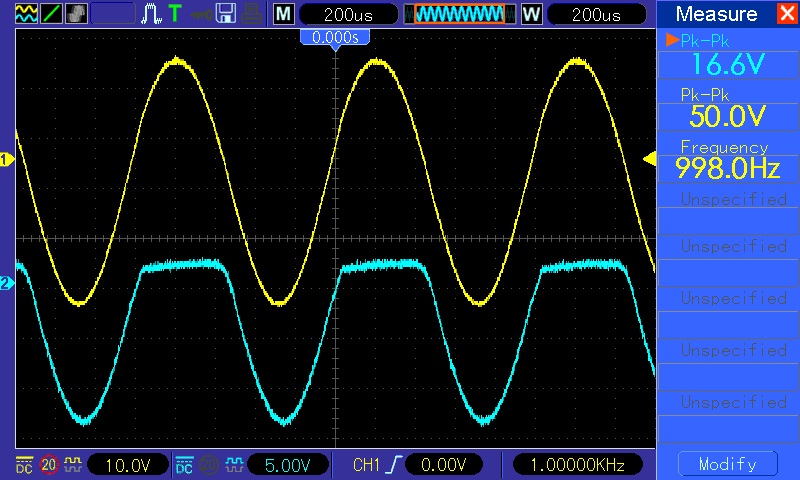Close the Measure panel
The width and height of the screenshot is (800, 480).
pyautogui.click(x=785, y=14)
